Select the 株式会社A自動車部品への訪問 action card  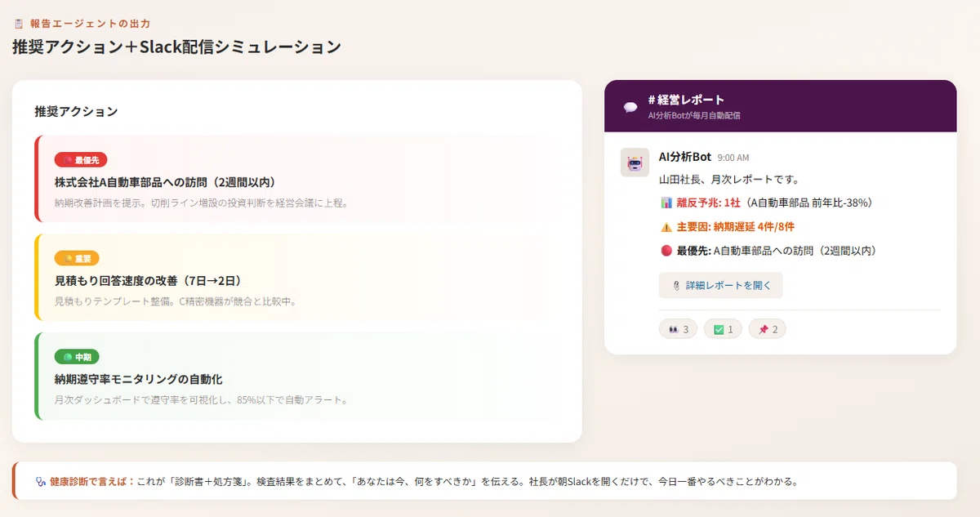[x=299, y=179]
